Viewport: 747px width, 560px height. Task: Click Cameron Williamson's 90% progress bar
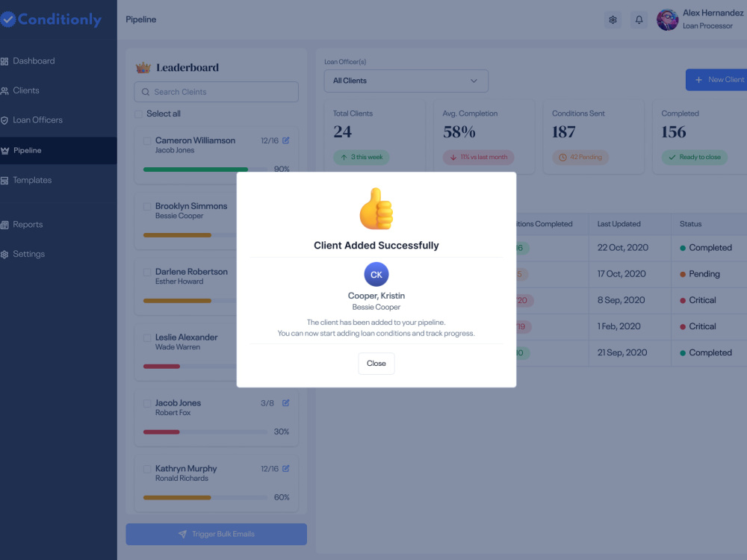pyautogui.click(x=205, y=169)
